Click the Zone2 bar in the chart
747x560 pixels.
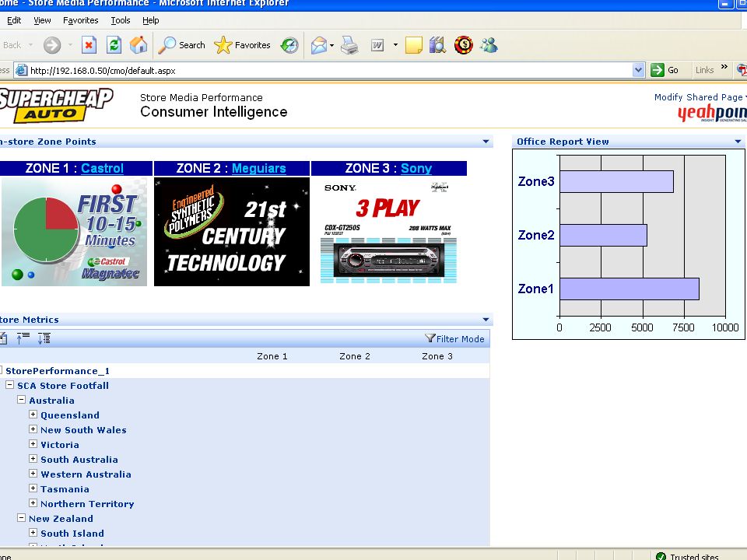(603, 235)
